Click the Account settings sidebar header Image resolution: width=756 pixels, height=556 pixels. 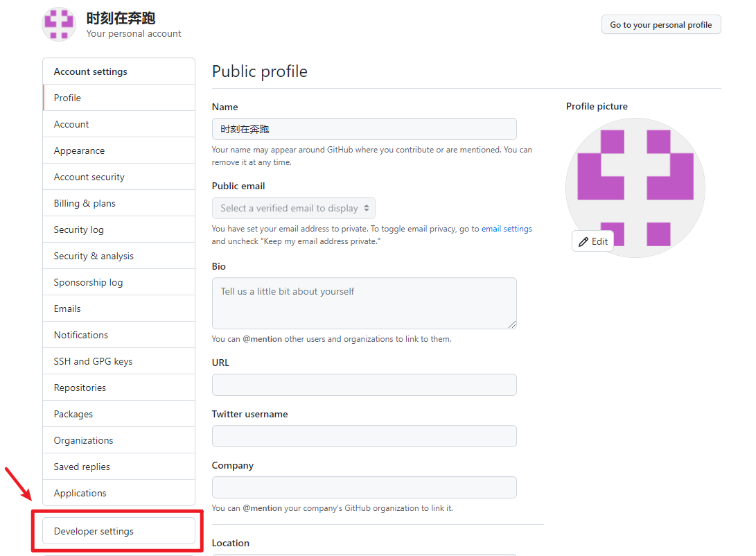click(118, 71)
